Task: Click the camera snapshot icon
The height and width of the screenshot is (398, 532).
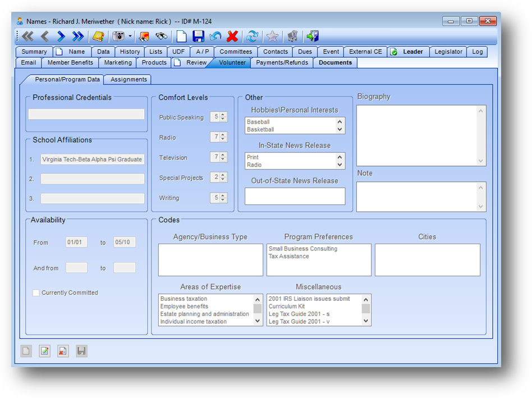Action: point(118,36)
